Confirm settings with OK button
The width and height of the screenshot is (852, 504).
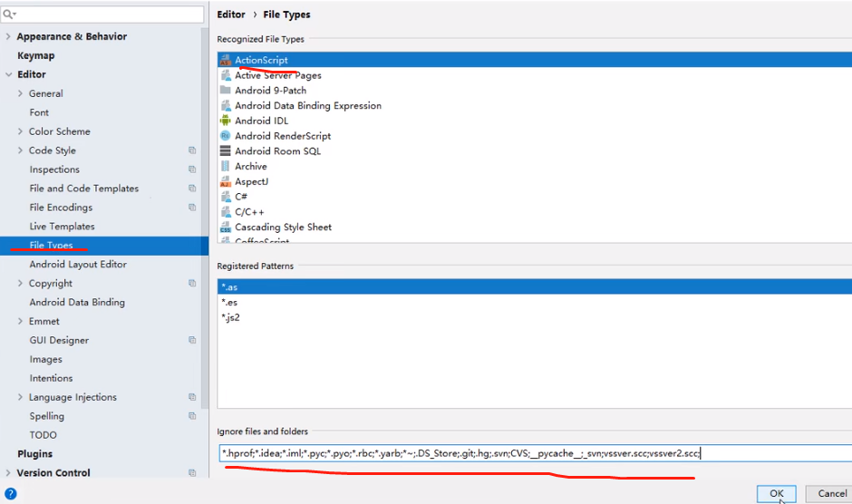777,494
